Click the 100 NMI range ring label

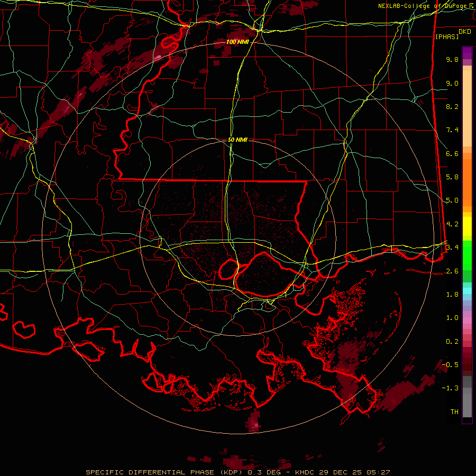click(x=237, y=42)
